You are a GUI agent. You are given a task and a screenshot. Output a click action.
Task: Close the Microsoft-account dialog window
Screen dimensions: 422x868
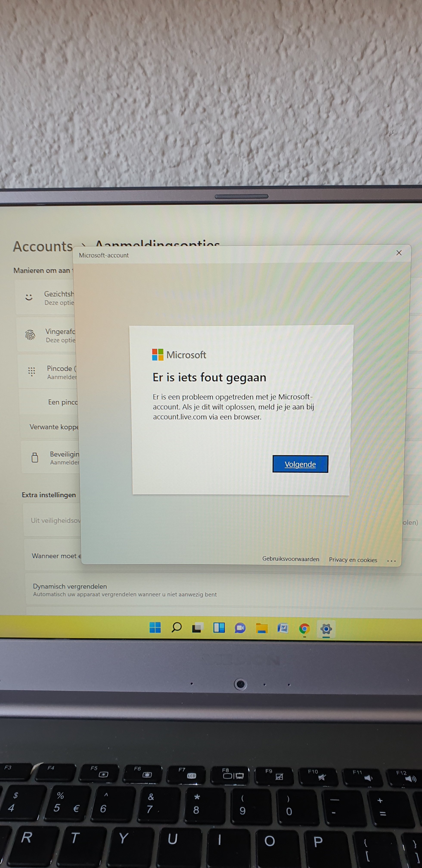coord(399,253)
